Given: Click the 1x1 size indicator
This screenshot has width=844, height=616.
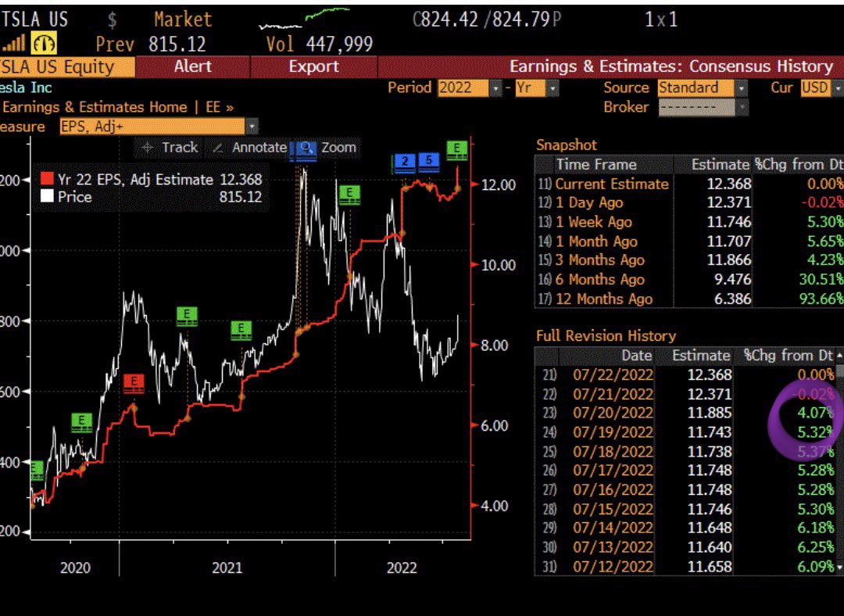Looking at the screenshot, I should coord(661,20).
